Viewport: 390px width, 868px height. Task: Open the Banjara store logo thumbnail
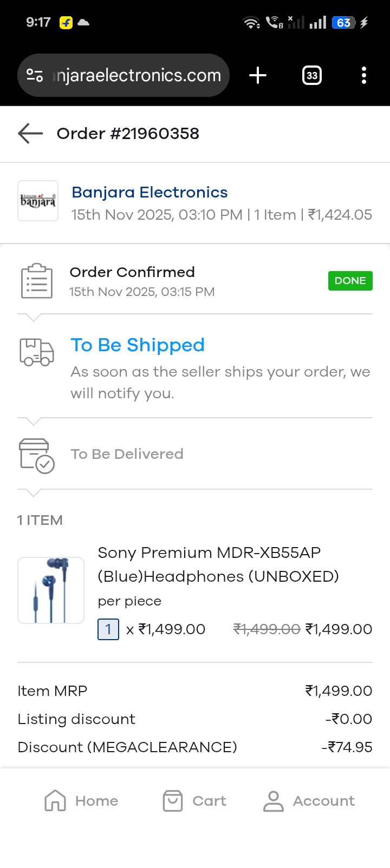click(x=38, y=201)
